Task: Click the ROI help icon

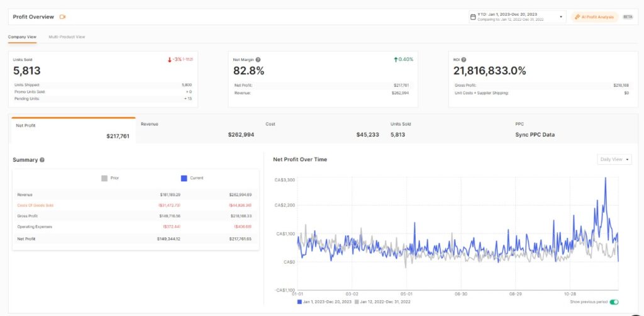Action: coord(464,60)
